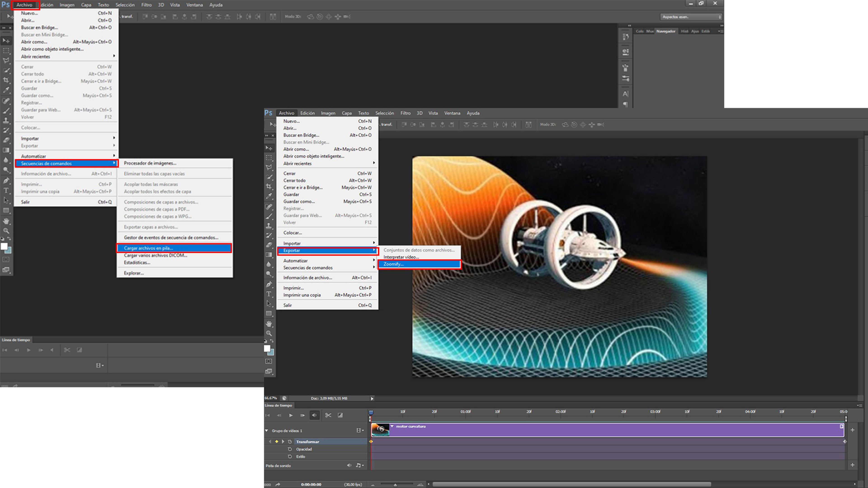Click the transition icon beside the front timeline scissors
The width and height of the screenshot is (868, 488).
340,415
